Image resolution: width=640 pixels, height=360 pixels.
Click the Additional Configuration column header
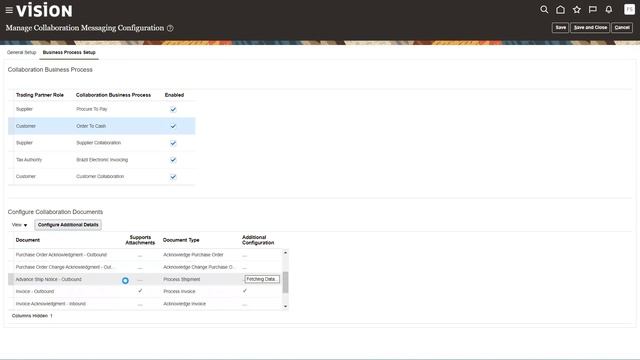click(258, 240)
